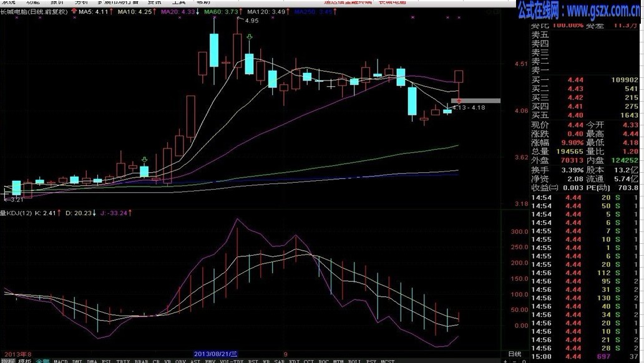Select the RSI indicator tab
Screen dimensions: 644x363
pyautogui.click(x=253, y=361)
